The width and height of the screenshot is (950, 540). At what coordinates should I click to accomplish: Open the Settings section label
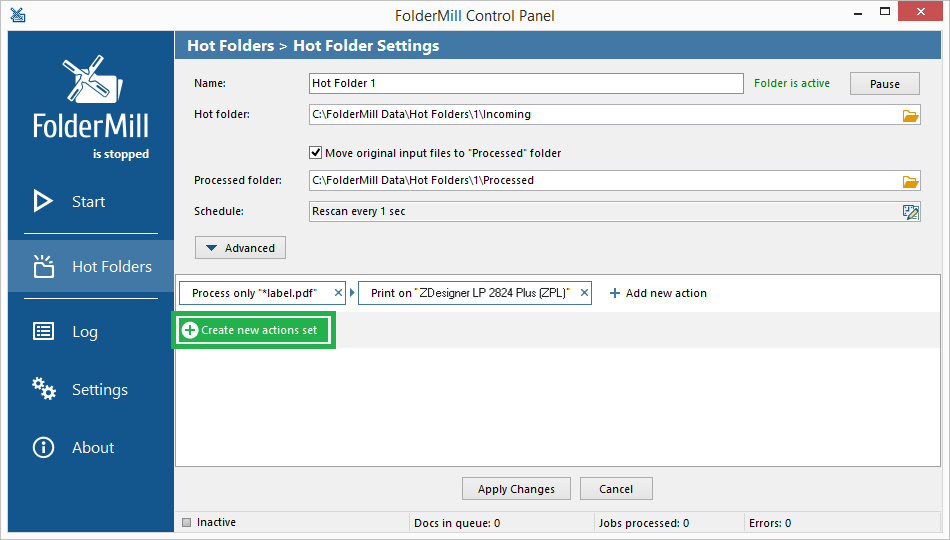coord(100,390)
